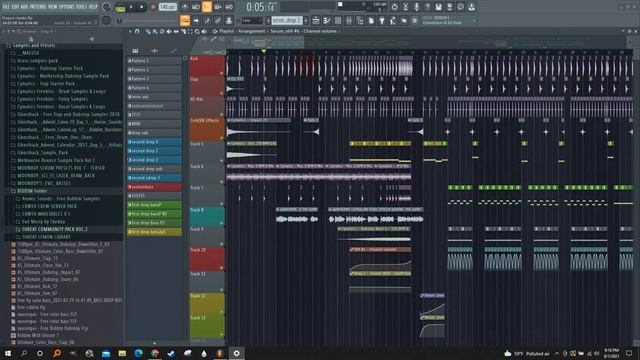The image size is (640, 360).
Task: Click the record button in transport
Action: (x=153, y=7)
